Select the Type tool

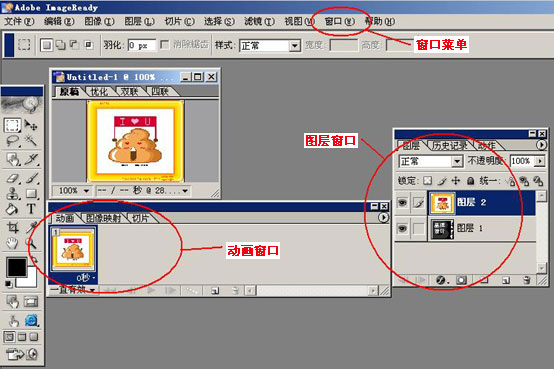(x=31, y=209)
